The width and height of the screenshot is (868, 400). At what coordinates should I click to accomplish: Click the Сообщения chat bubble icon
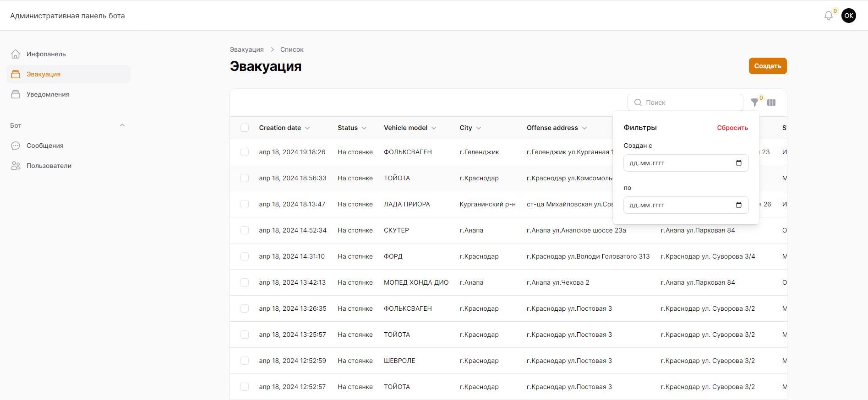tap(16, 146)
